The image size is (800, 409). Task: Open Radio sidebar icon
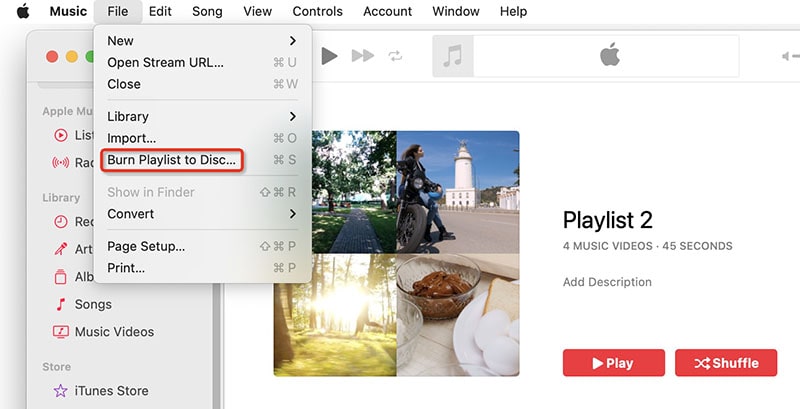pos(61,163)
